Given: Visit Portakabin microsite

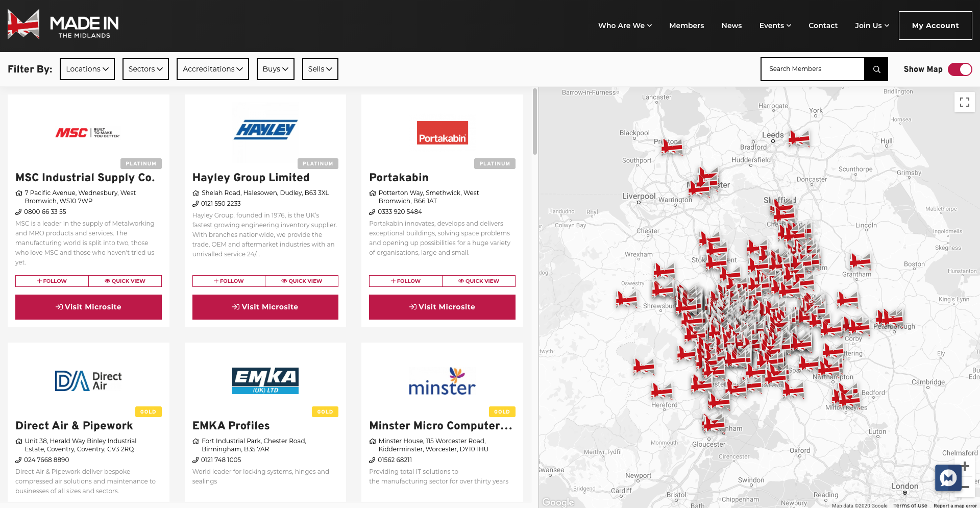Looking at the screenshot, I should point(442,307).
